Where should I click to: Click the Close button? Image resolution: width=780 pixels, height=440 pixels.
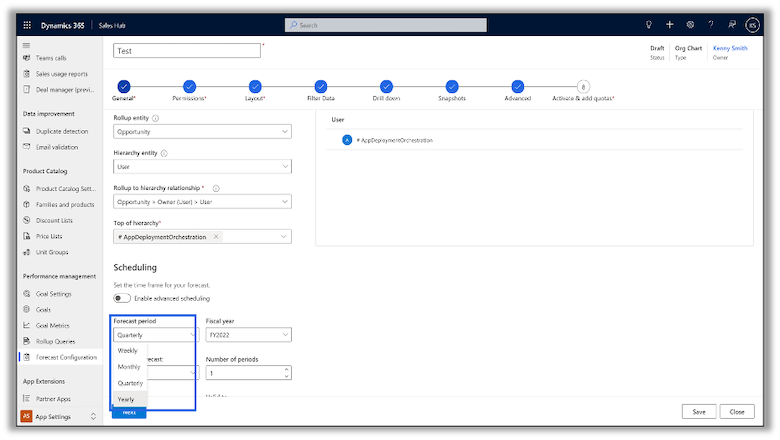(737, 412)
